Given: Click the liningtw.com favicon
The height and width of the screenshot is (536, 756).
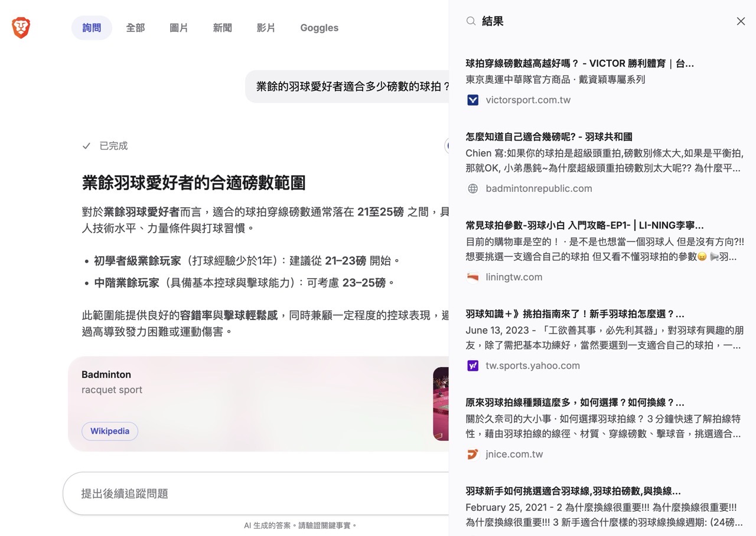Looking at the screenshot, I should pos(472,277).
